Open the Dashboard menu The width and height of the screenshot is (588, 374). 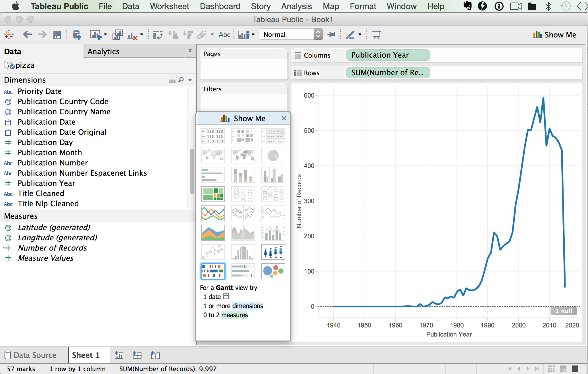(220, 6)
